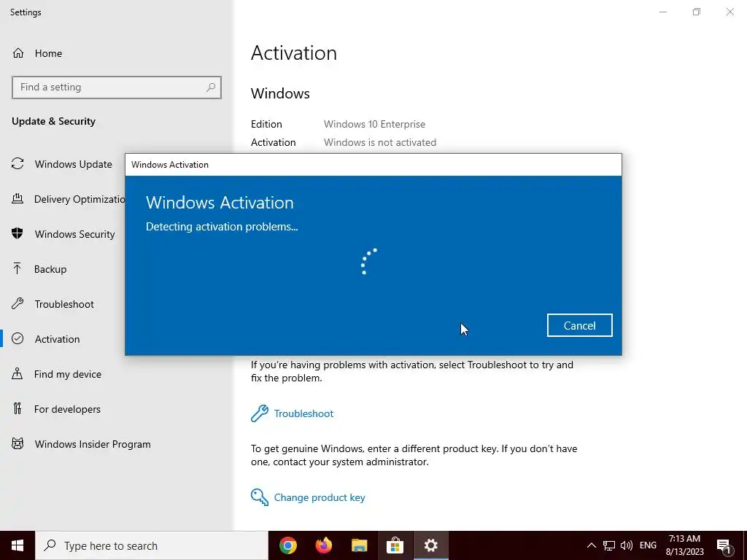Click the Backup arrow icon
The image size is (747, 560).
[x=18, y=268]
